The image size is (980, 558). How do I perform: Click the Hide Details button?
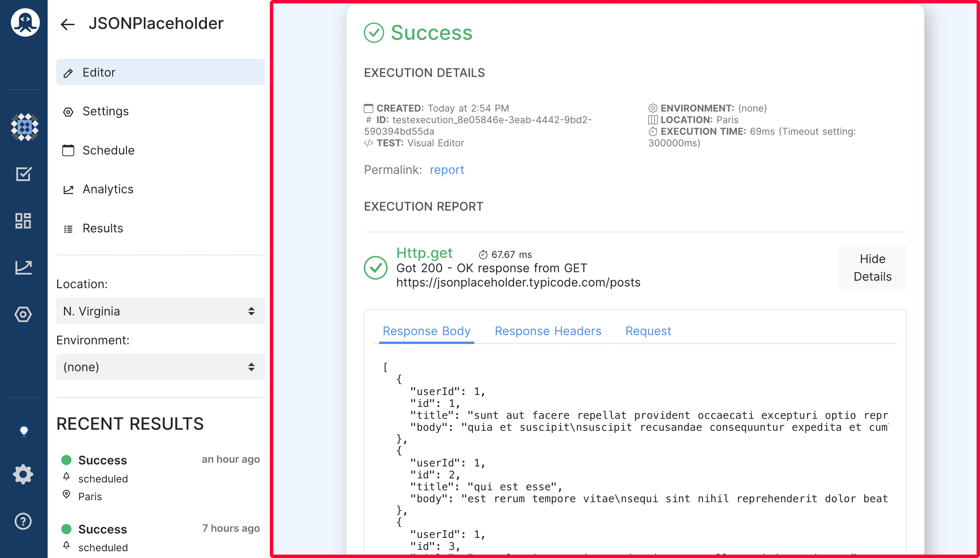[872, 267]
